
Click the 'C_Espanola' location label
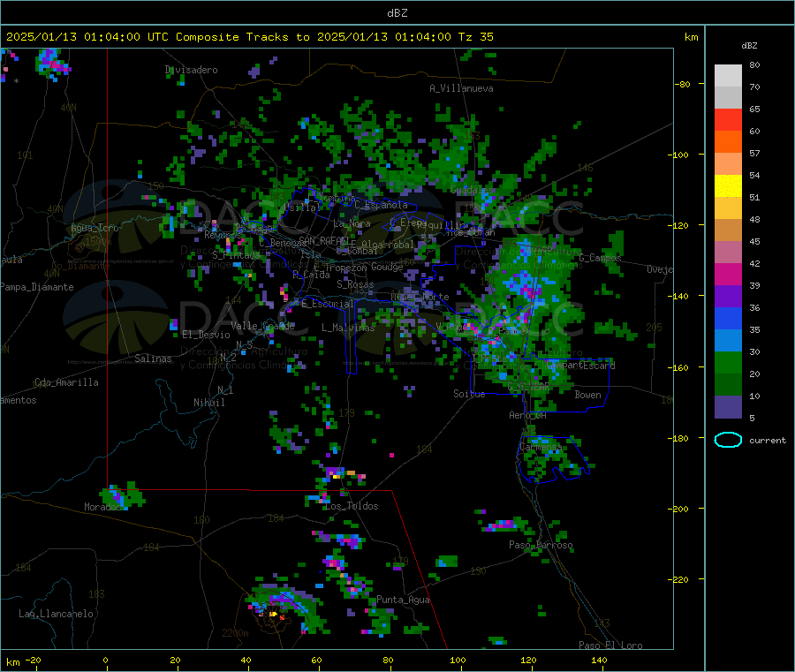coord(381,205)
